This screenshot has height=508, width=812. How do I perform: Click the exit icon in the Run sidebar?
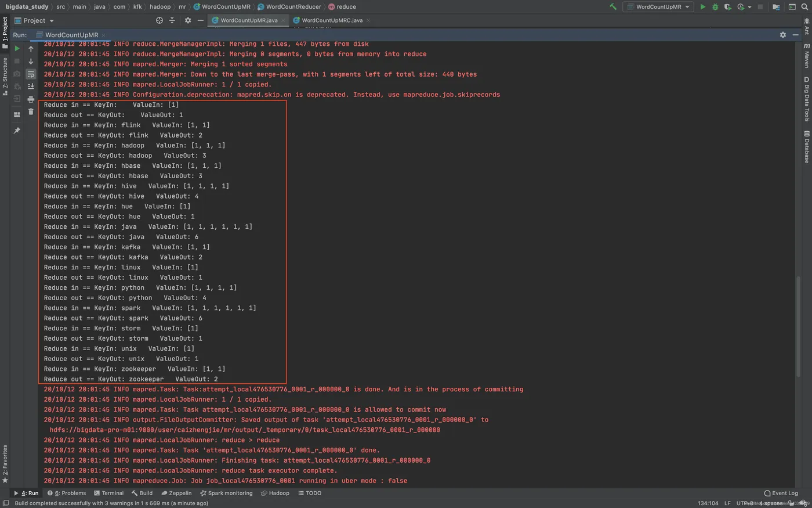[17, 99]
